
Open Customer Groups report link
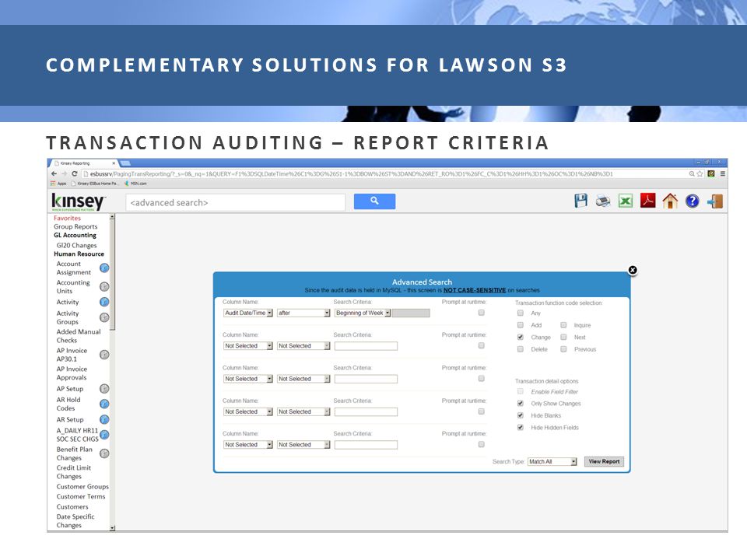click(x=82, y=487)
